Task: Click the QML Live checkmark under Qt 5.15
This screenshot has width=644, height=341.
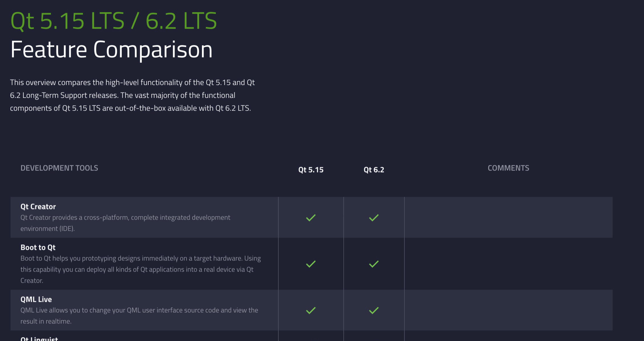Action: pyautogui.click(x=311, y=310)
